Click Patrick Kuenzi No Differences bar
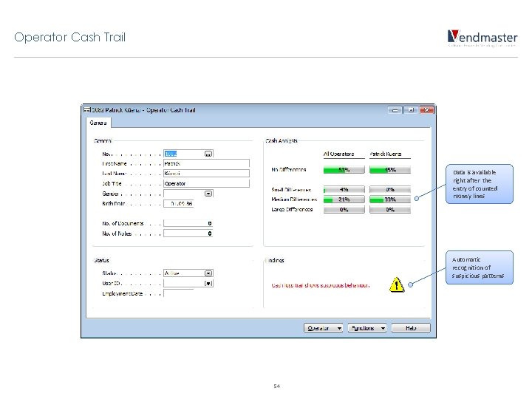The width and height of the screenshot is (532, 399). (x=390, y=170)
